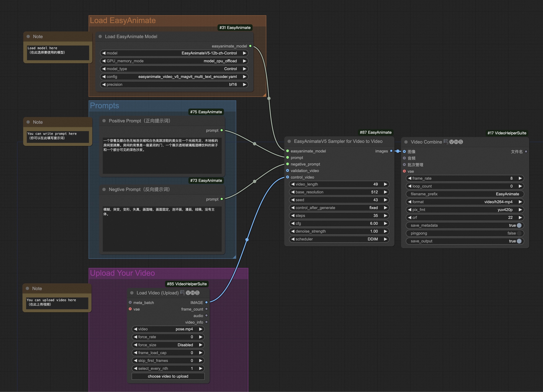Open the format video/h264-mp4 dropdown
Screen dimensions: 543x392
coord(465,202)
